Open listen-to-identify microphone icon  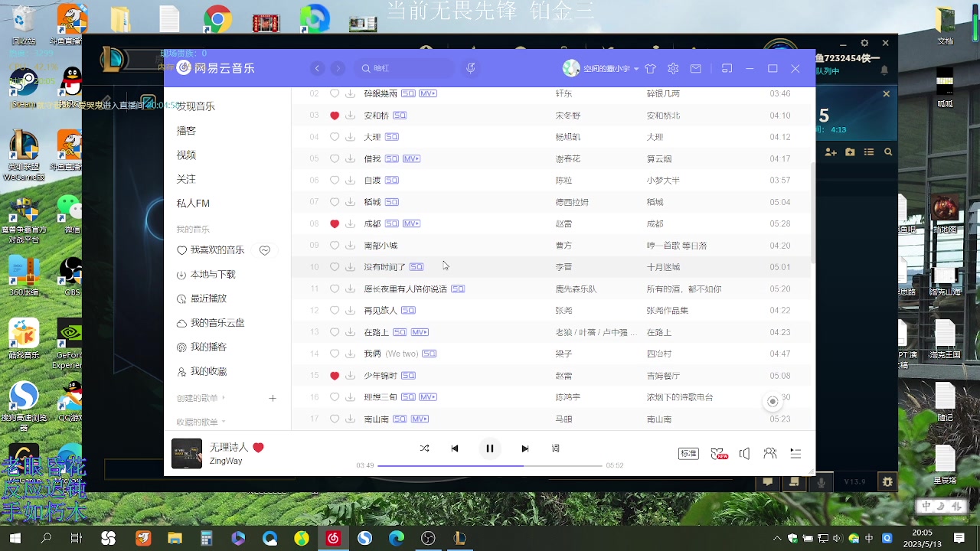tap(471, 68)
